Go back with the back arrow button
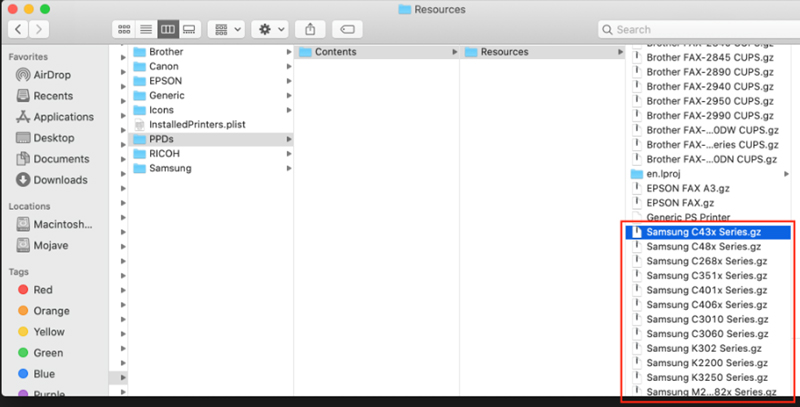This screenshot has height=407, width=800. 18,29
